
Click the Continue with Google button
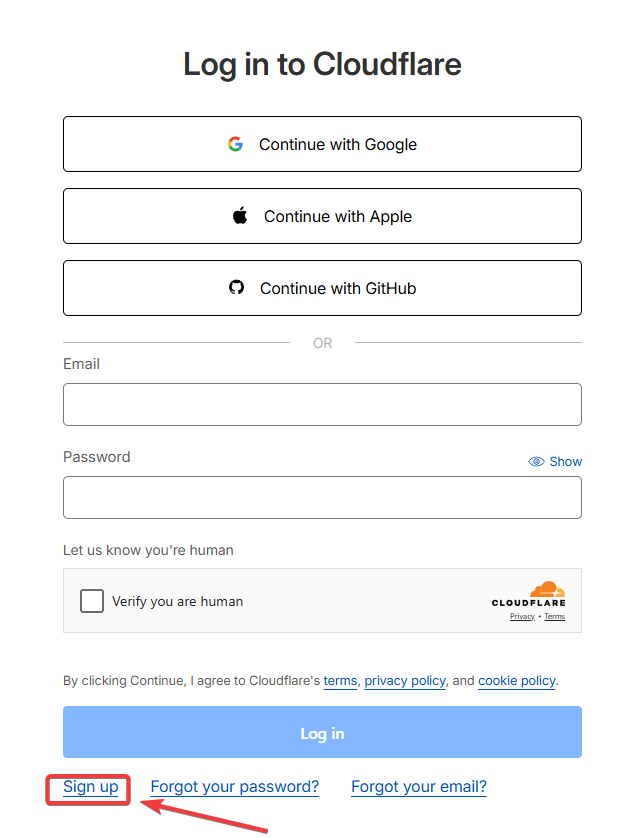[322, 144]
